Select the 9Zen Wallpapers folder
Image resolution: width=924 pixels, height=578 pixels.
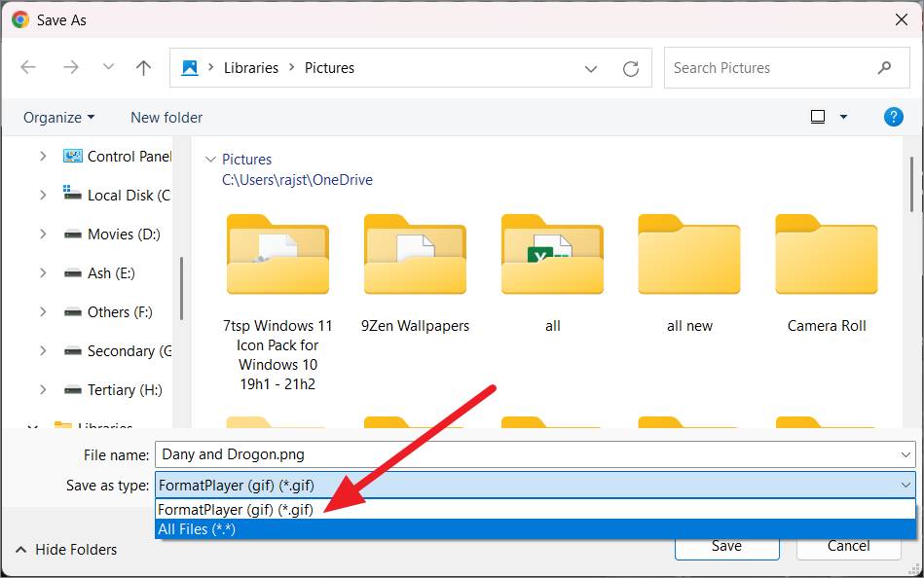(416, 274)
